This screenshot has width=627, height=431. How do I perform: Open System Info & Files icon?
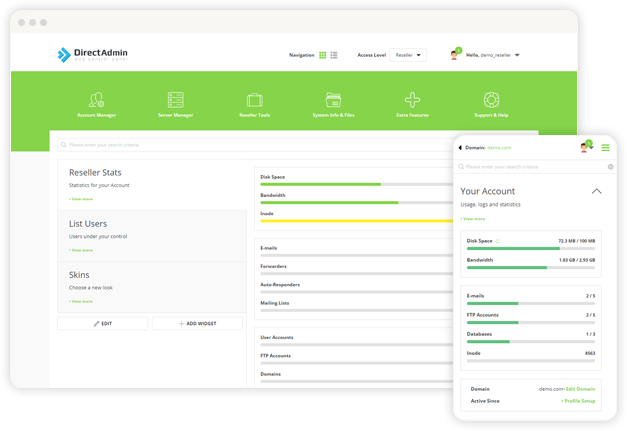click(x=334, y=100)
